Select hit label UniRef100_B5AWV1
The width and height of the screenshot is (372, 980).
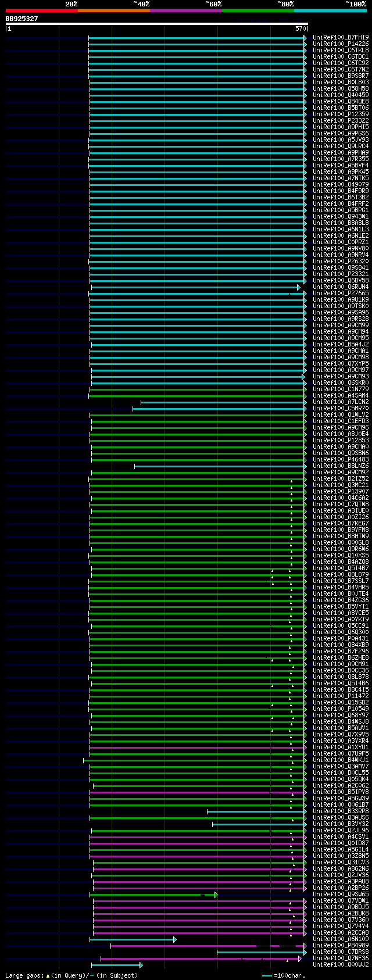(x=341, y=728)
